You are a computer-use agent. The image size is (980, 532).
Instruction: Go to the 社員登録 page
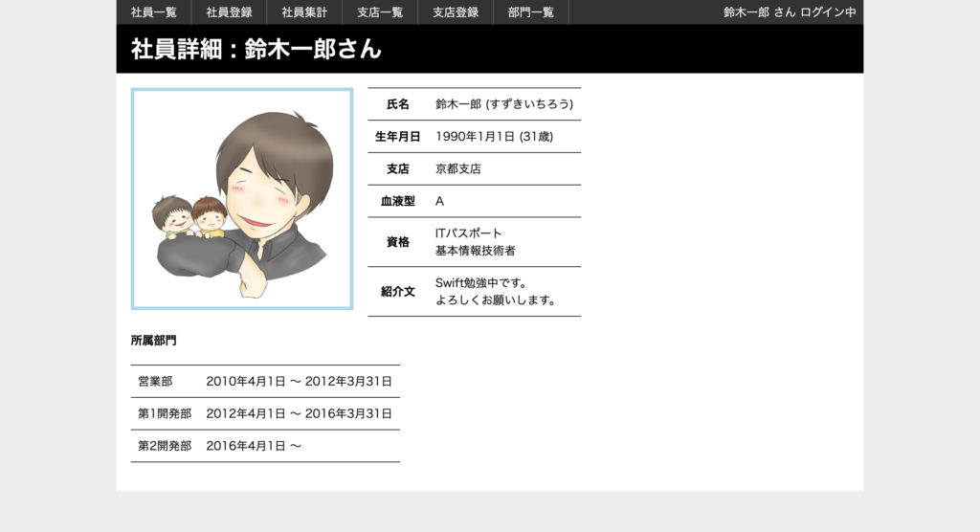point(229,12)
